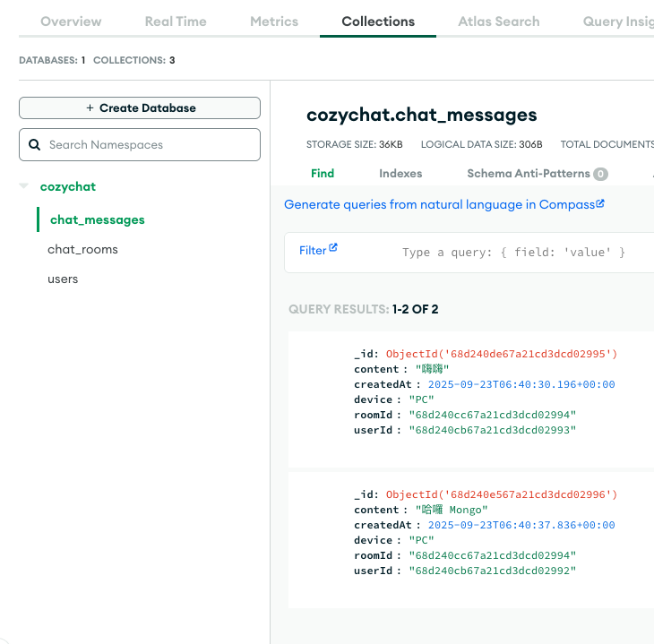654x644 pixels.
Task: Click userId value ending in 02993
Action: pos(492,430)
